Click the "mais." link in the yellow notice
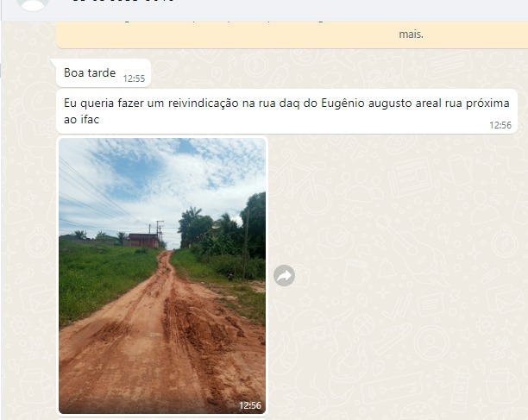The height and width of the screenshot is (420, 528). pyautogui.click(x=411, y=34)
